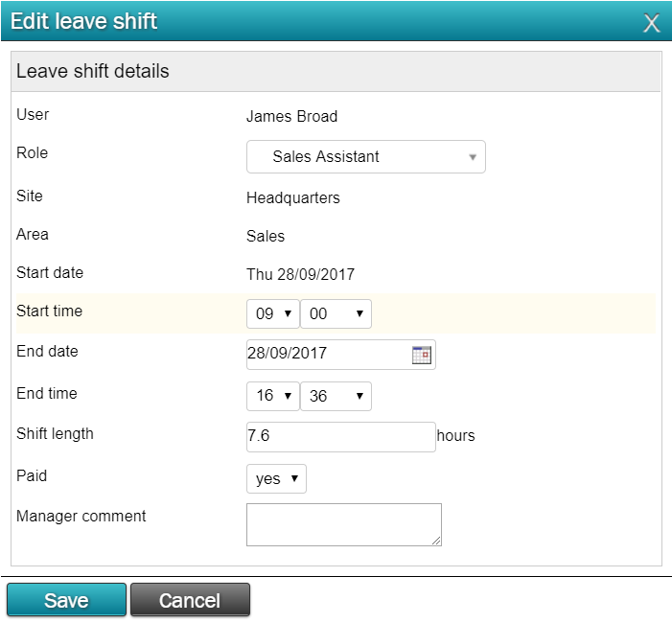Click into the End date text field
This screenshot has width=672, height=623.
(328, 355)
